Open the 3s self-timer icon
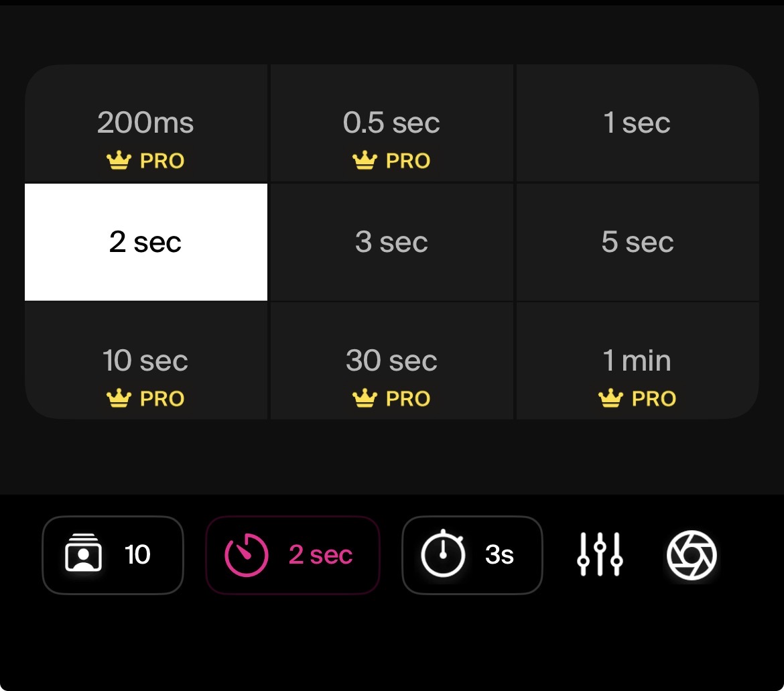784x691 pixels. pyautogui.click(x=444, y=554)
